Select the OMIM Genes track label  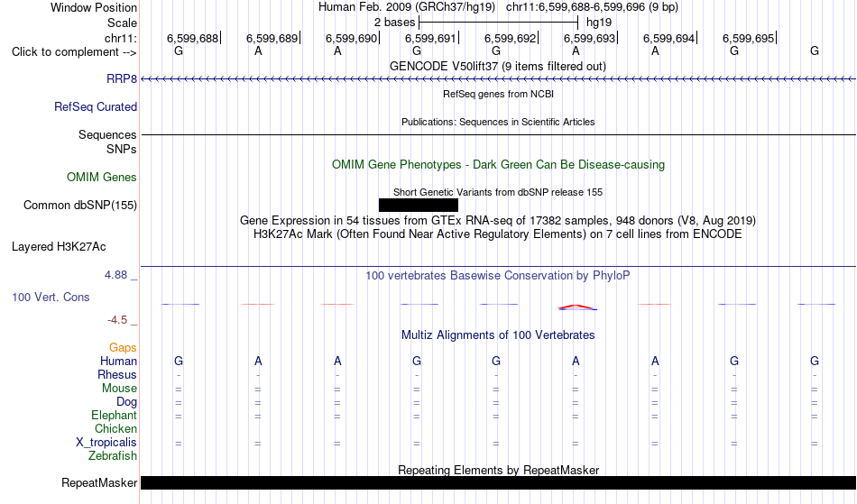tap(102, 178)
